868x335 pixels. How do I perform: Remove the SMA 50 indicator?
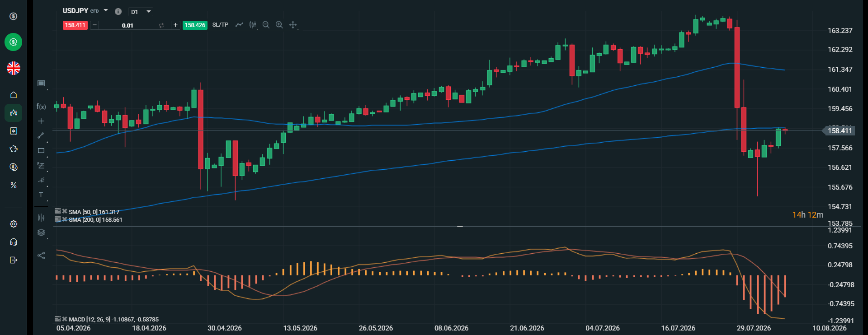coord(65,211)
